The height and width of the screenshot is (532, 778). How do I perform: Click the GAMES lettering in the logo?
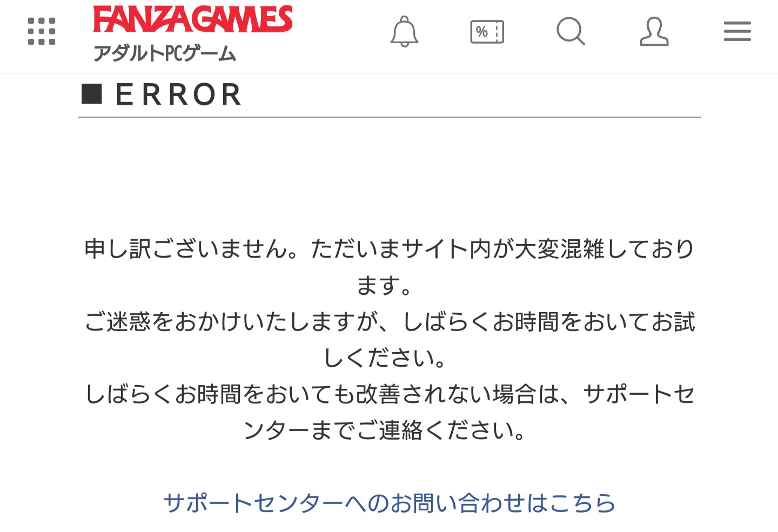(x=243, y=19)
